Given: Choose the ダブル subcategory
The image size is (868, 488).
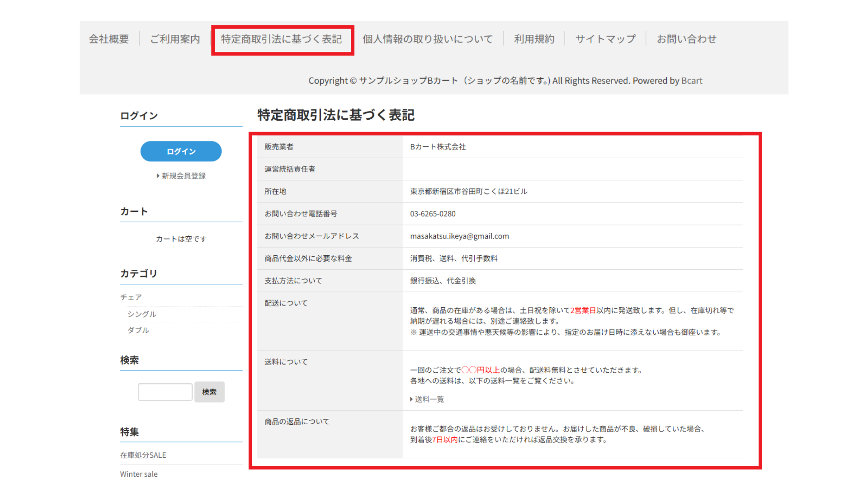Looking at the screenshot, I should [138, 330].
